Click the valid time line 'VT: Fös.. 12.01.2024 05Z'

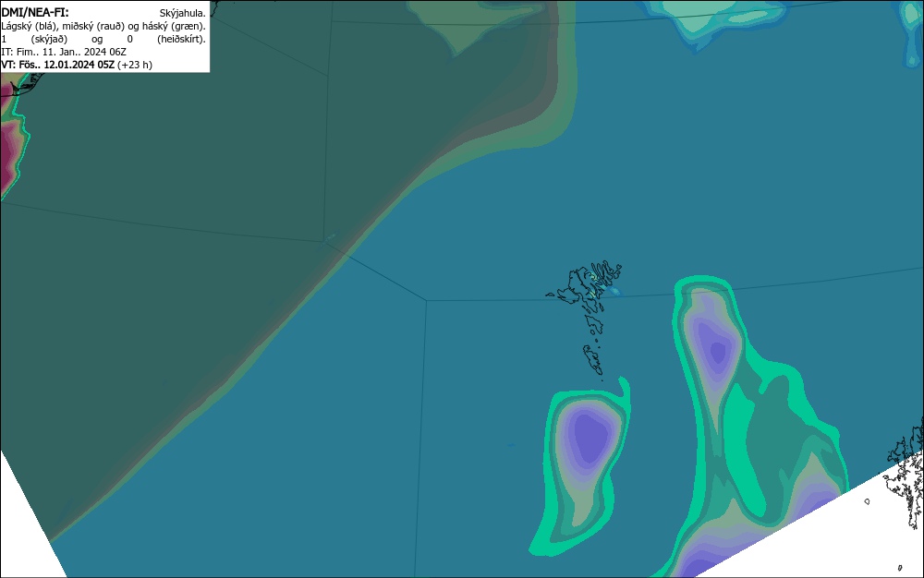click(x=77, y=65)
